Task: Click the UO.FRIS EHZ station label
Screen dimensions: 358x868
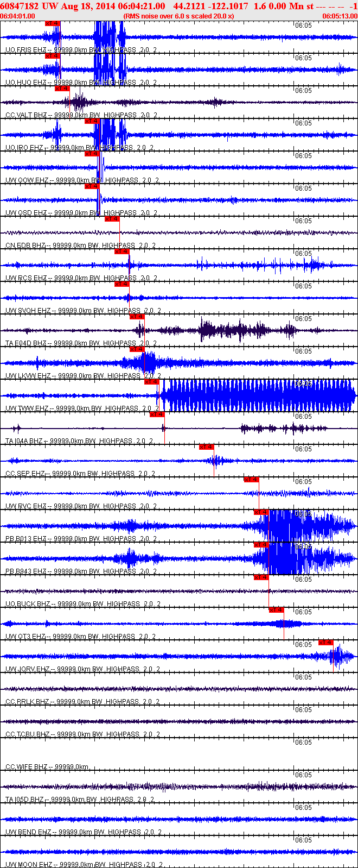Action: pyautogui.click(x=26, y=50)
